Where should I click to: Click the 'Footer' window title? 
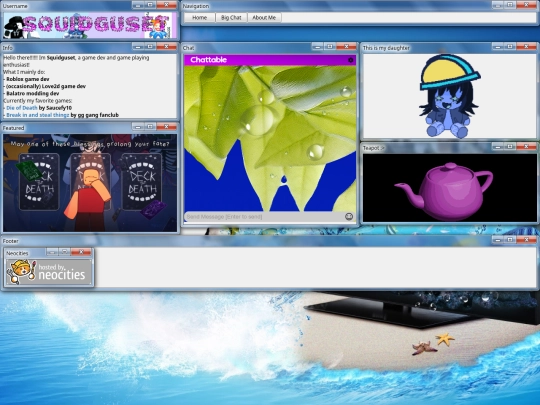click(11, 241)
